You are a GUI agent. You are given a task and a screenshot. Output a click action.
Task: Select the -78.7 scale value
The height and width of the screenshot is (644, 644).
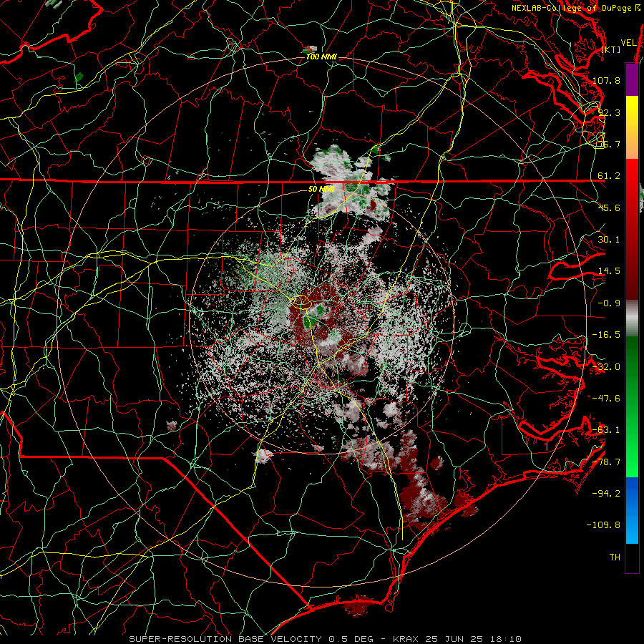click(606, 462)
